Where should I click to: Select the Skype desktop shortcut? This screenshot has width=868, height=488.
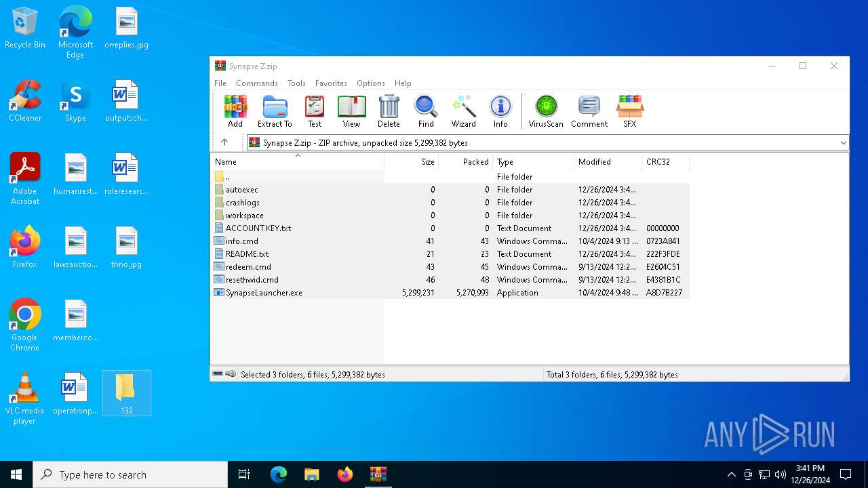click(x=75, y=102)
